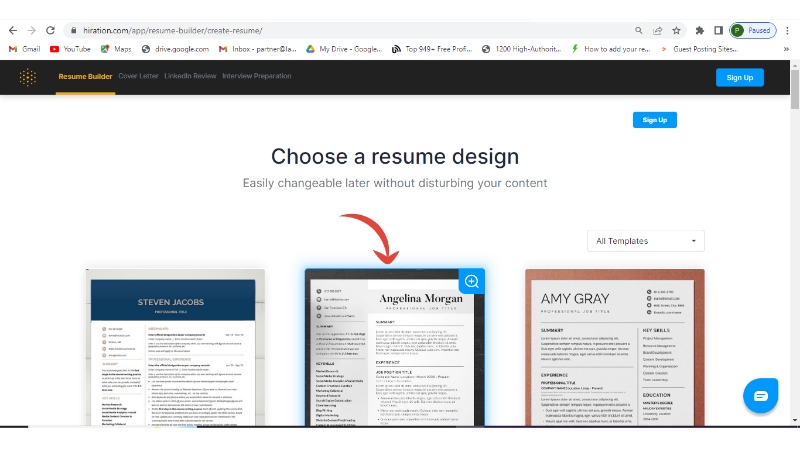Select the Resume Builder tab
Viewport: 800px width, 449px height.
[85, 77]
